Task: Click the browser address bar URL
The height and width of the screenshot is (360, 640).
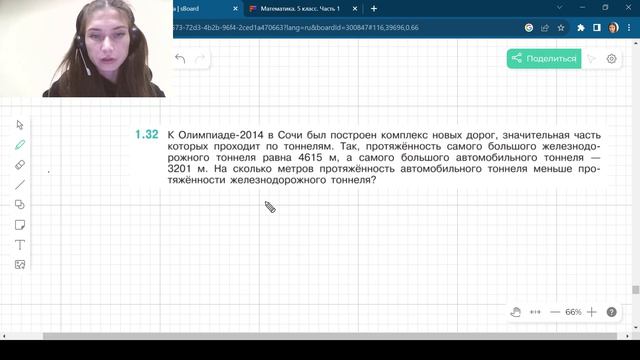Action: pos(296,28)
